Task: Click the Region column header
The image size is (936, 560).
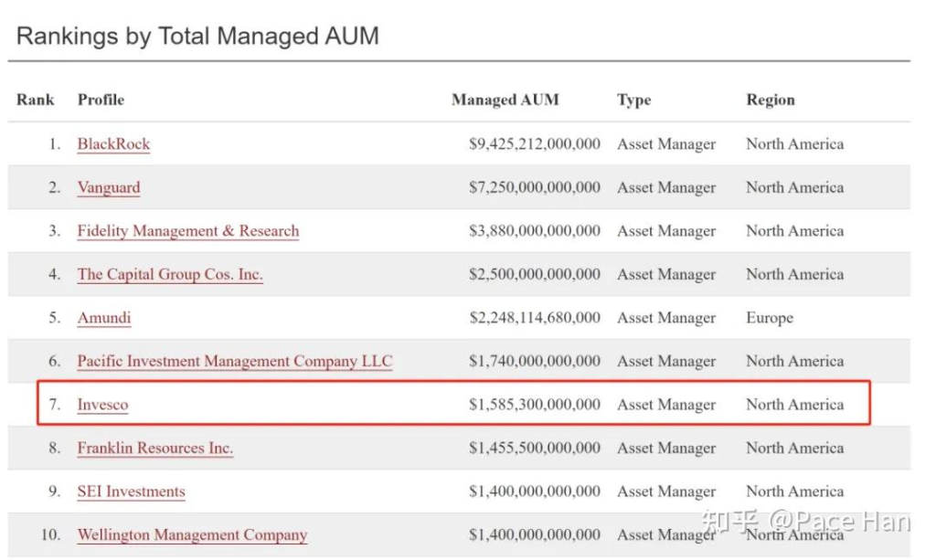Action: (x=771, y=100)
